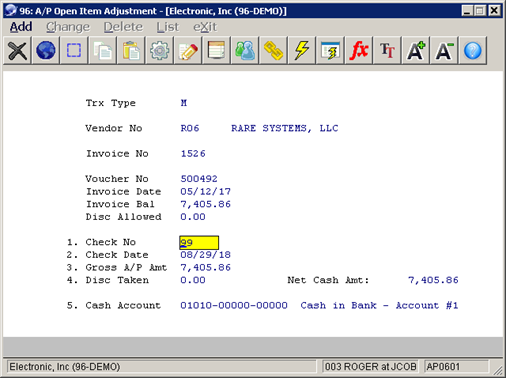Click the application icon in title bar

coord(11,11)
